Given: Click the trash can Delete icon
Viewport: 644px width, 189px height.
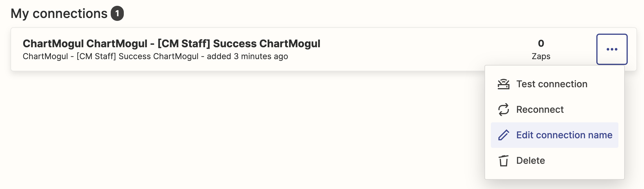Looking at the screenshot, I should click(x=503, y=161).
